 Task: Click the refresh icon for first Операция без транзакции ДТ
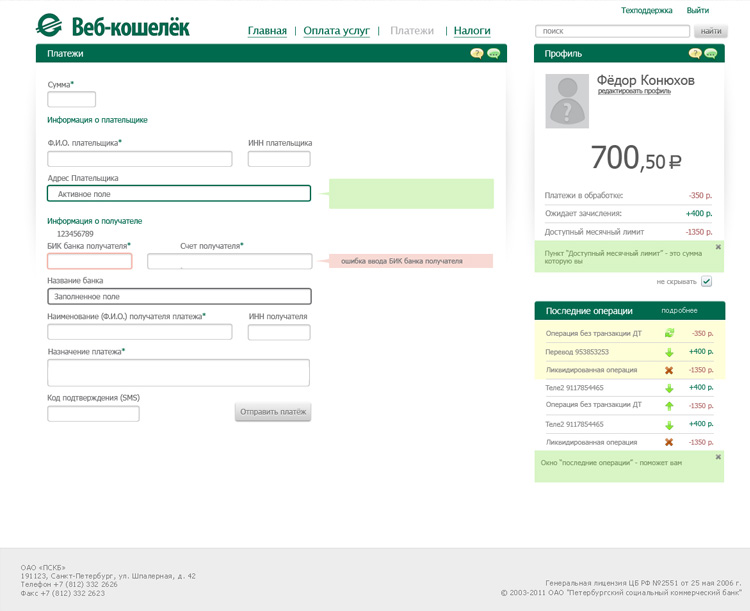[669, 334]
